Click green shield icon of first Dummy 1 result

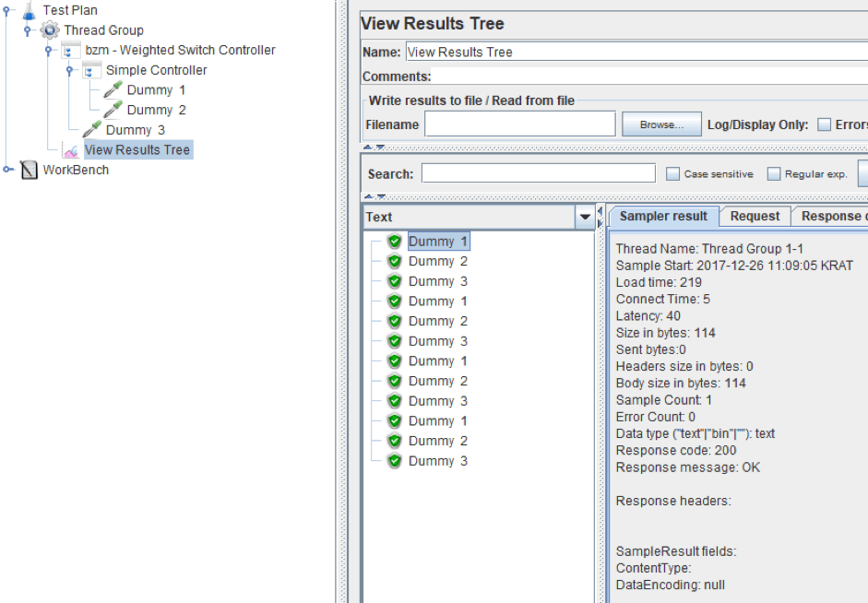395,242
